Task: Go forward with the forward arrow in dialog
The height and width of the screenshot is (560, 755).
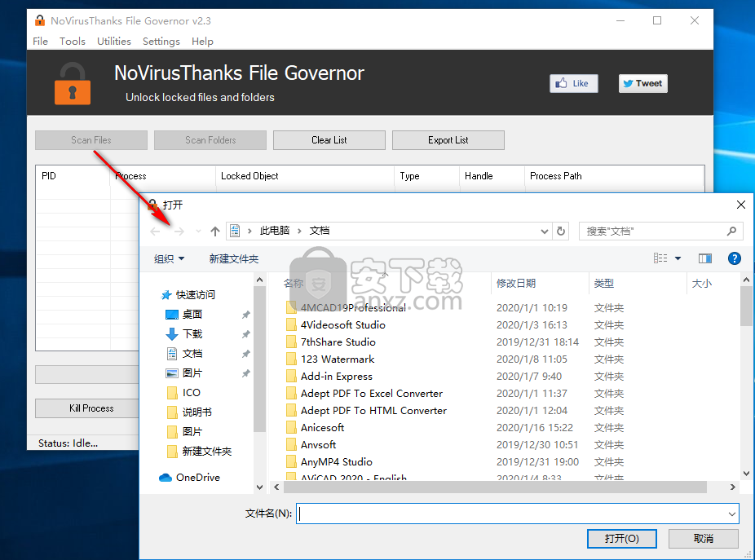Action: tap(179, 231)
